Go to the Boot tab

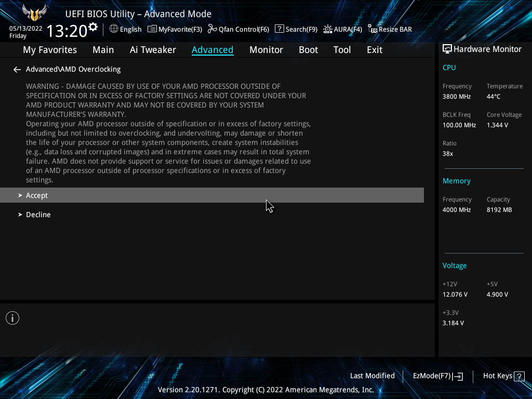click(308, 50)
